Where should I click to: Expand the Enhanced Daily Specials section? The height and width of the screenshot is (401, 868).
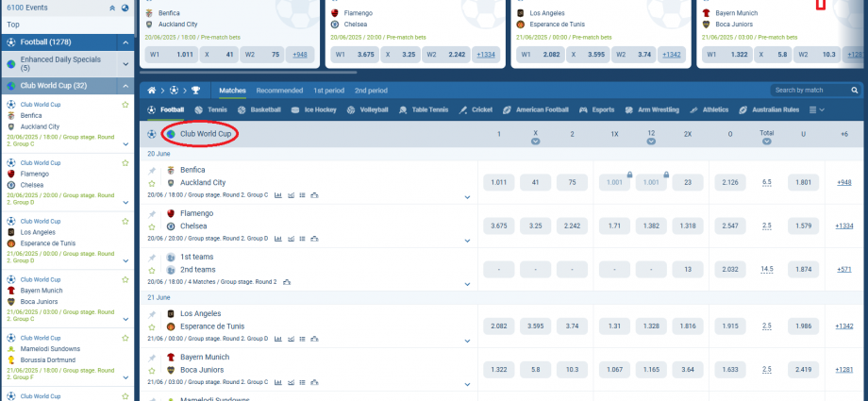click(x=125, y=64)
